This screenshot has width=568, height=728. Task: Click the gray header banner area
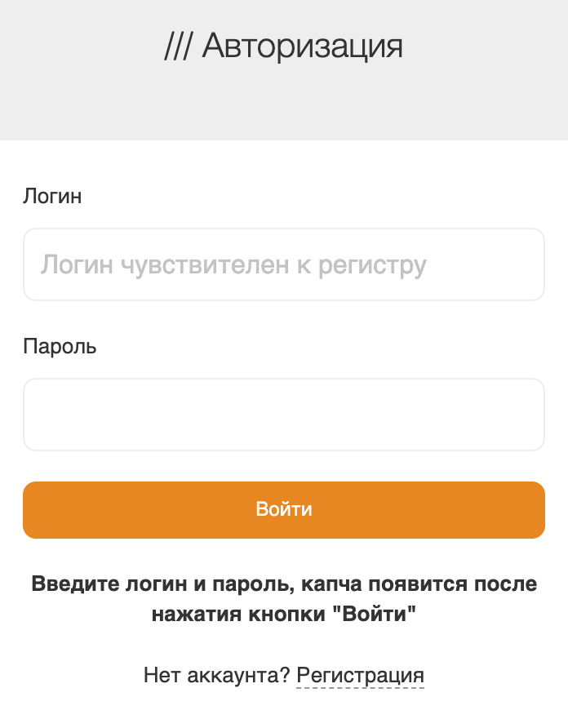pyautogui.click(x=283, y=106)
